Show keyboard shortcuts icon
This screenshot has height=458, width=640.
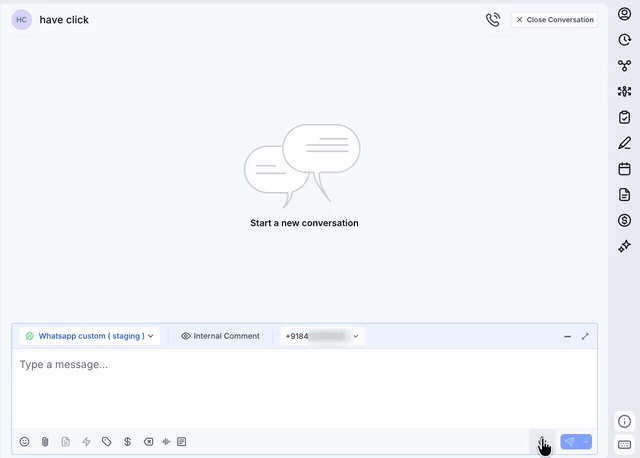(x=624, y=445)
